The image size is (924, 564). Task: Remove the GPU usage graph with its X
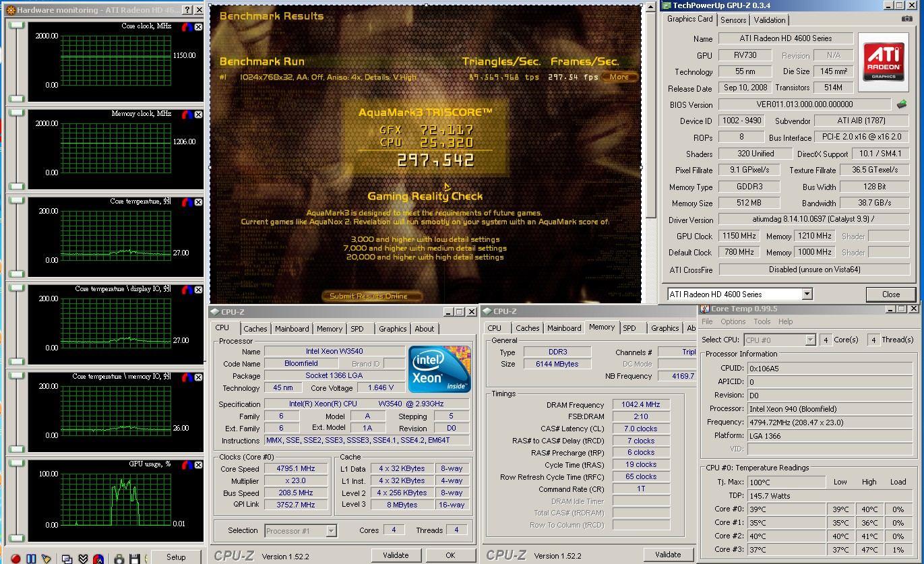point(198,465)
